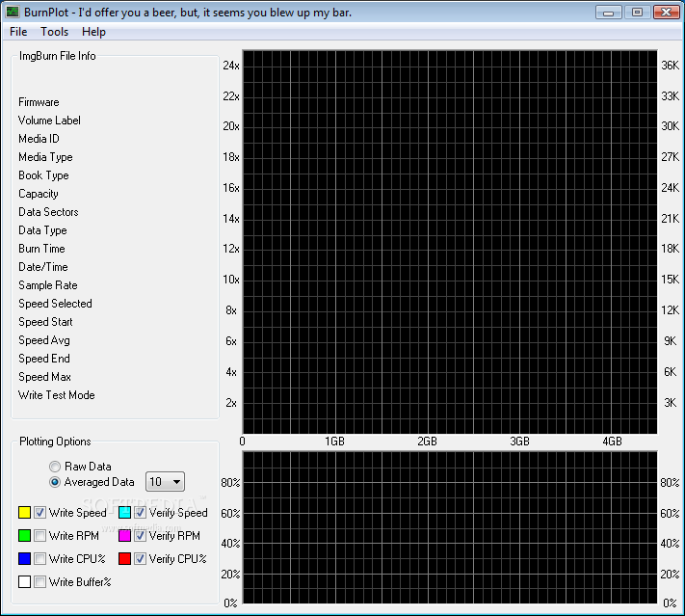Click the Firmware label
This screenshot has width=685, height=616.
(x=39, y=102)
